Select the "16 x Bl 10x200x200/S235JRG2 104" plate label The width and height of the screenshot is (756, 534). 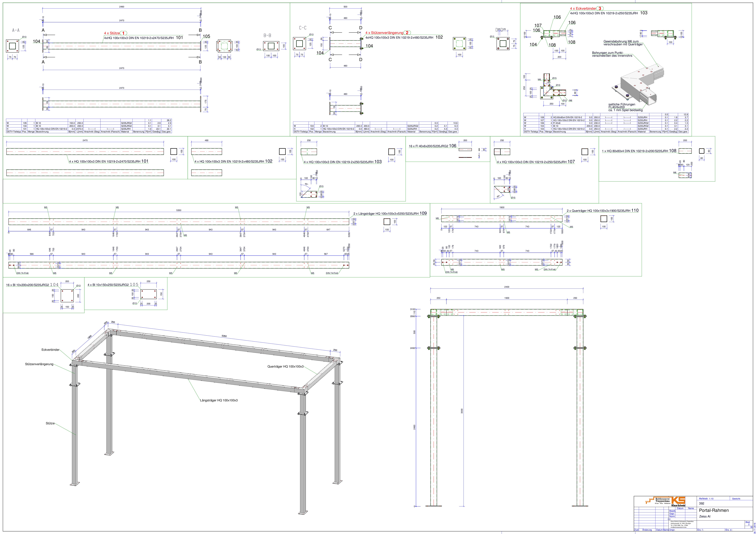[32, 285]
